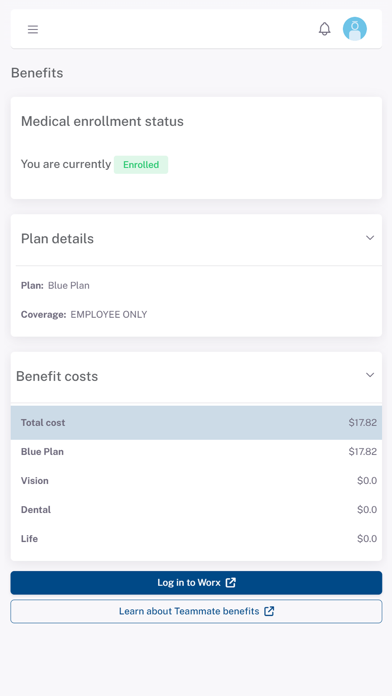Select the Life cost row

(x=196, y=539)
